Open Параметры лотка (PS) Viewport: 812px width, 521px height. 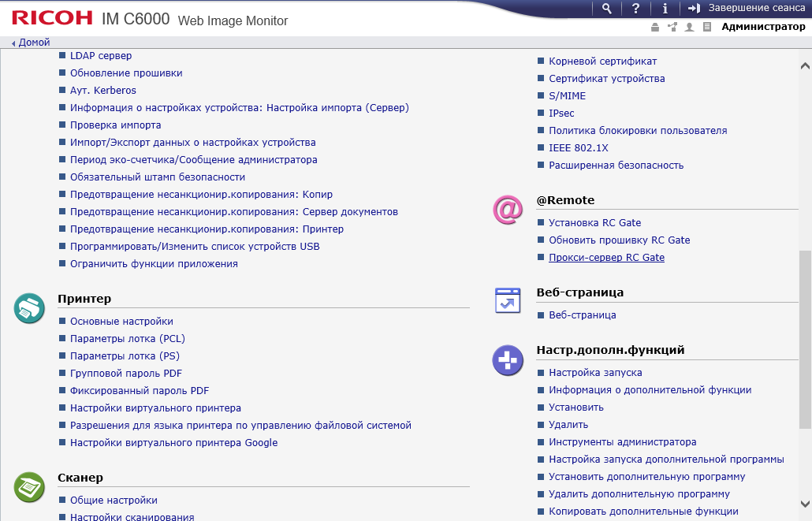[x=125, y=355]
